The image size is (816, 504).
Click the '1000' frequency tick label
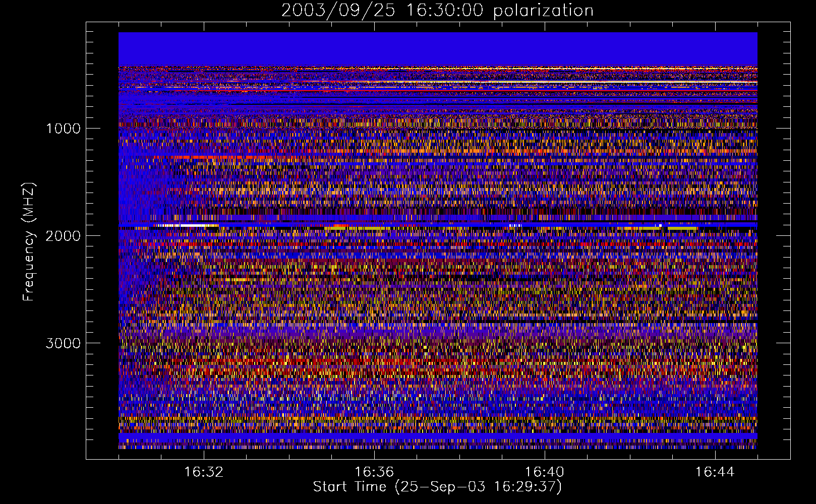point(63,129)
